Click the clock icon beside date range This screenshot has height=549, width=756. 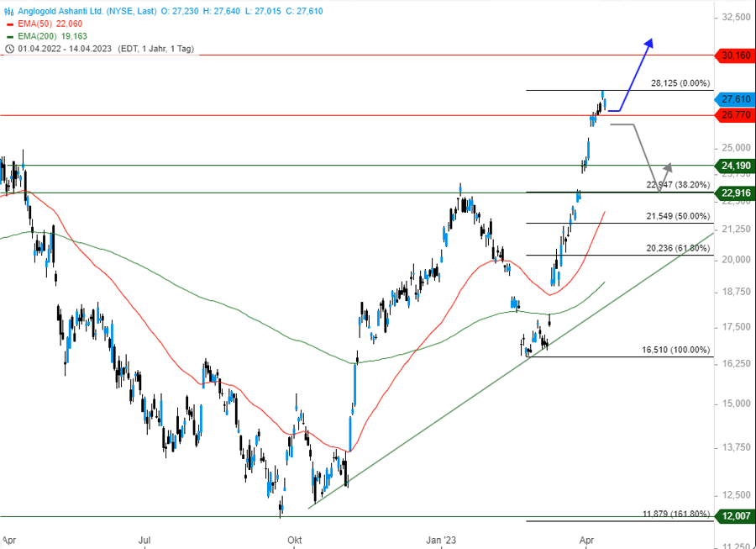click(x=9, y=49)
